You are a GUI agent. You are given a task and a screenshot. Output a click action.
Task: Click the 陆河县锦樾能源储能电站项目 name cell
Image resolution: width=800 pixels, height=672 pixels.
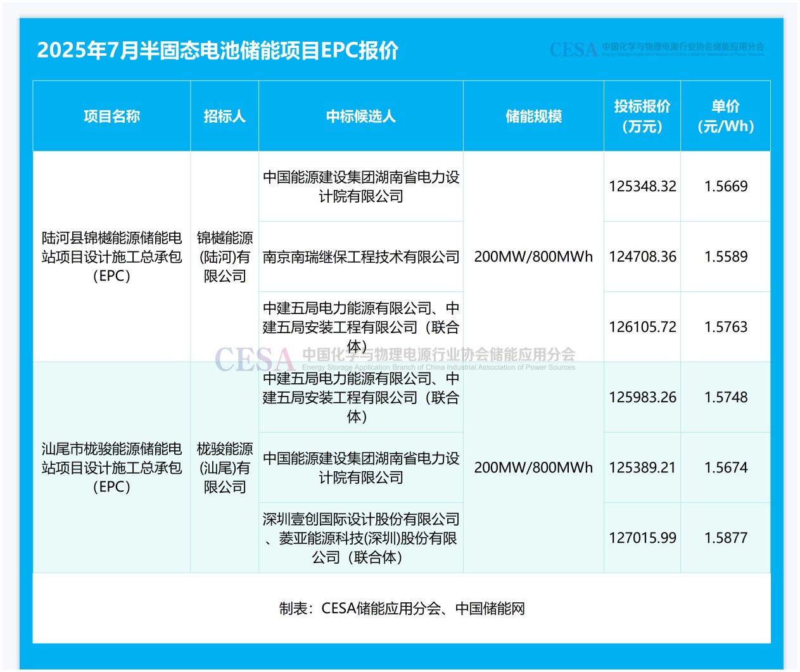click(111, 257)
